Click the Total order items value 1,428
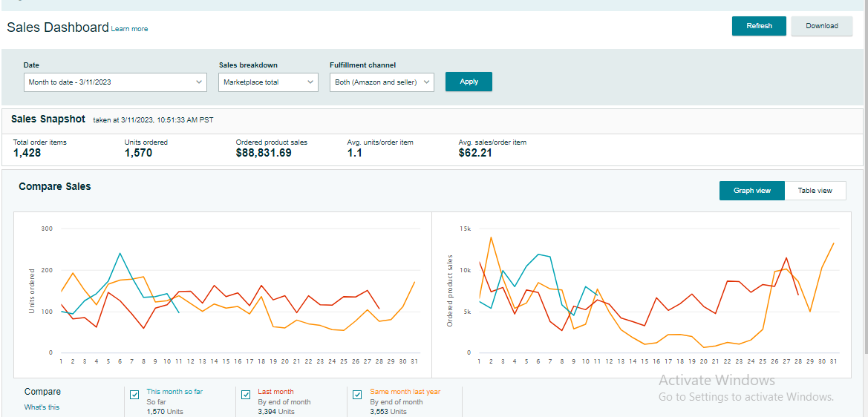868x417 pixels. [27, 154]
